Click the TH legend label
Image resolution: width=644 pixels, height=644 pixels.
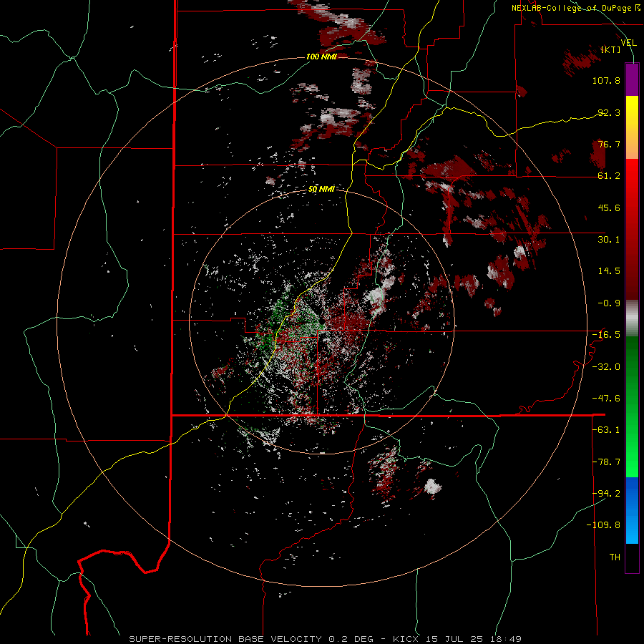[615, 557]
